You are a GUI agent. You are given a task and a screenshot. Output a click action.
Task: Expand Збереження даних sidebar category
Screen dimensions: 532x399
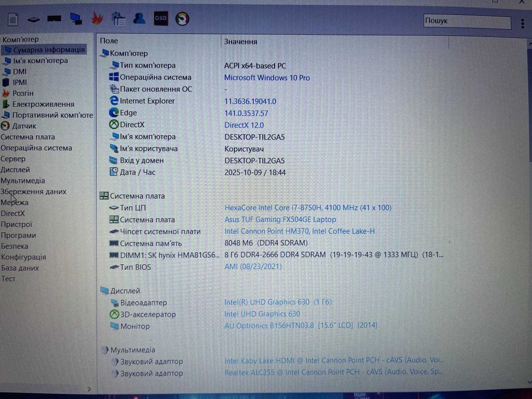(34, 192)
